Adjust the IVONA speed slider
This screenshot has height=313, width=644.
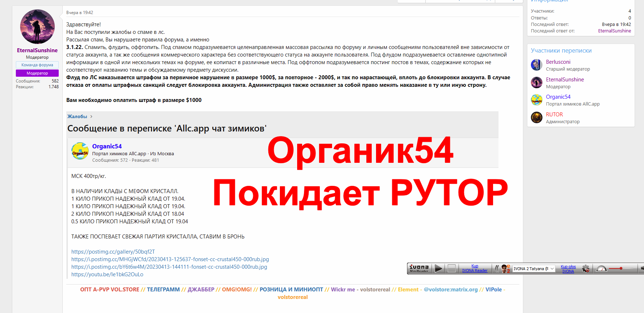pos(621,269)
